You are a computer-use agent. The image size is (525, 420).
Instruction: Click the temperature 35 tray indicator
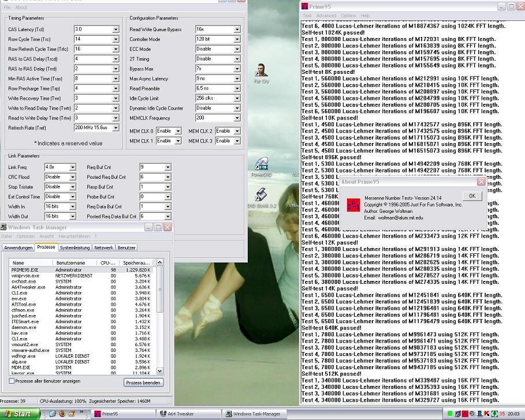[502, 414]
